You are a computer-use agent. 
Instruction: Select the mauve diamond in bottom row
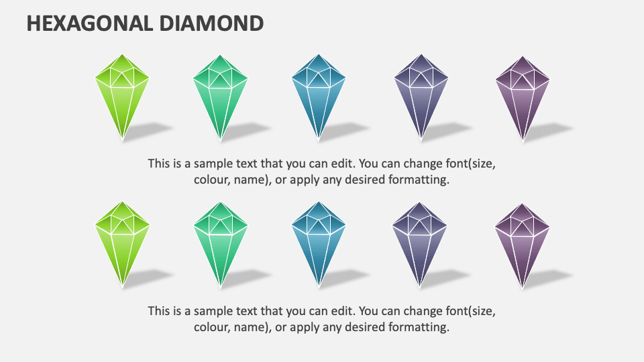(x=522, y=246)
